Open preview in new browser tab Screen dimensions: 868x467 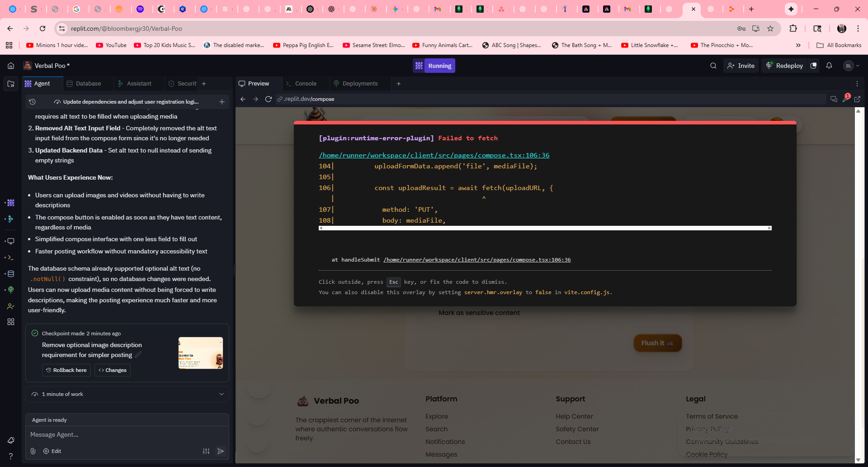click(857, 99)
